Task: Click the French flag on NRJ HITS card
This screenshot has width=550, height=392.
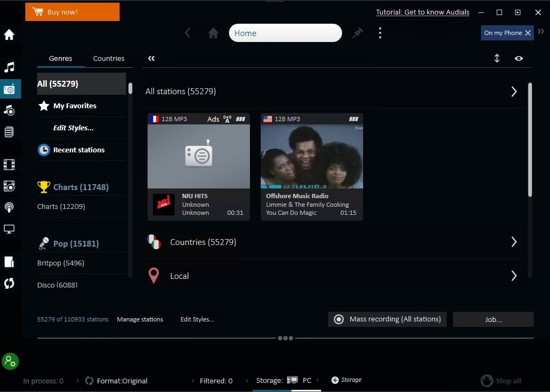Action: [x=155, y=119]
